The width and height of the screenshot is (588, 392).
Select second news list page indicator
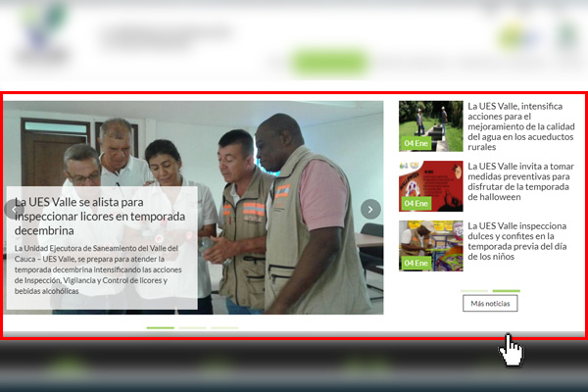click(x=507, y=291)
